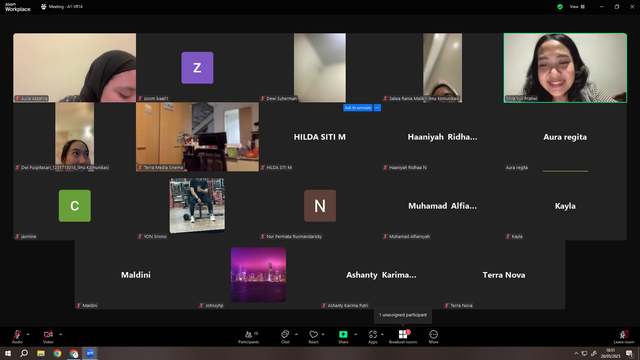Screen dimensions: 640x360
Task: Select the Aura regita tile
Action: point(565,137)
